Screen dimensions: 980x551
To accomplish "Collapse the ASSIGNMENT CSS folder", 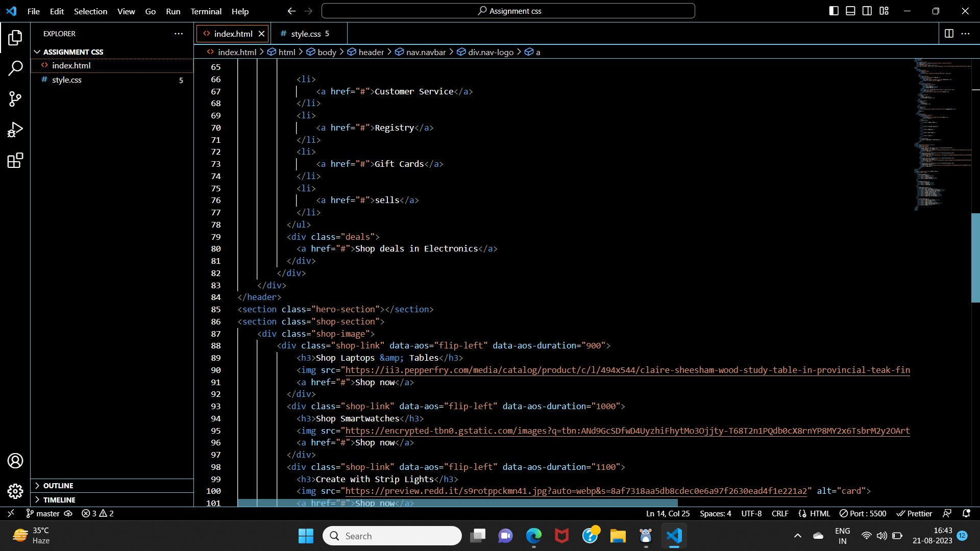I will [x=37, y=52].
